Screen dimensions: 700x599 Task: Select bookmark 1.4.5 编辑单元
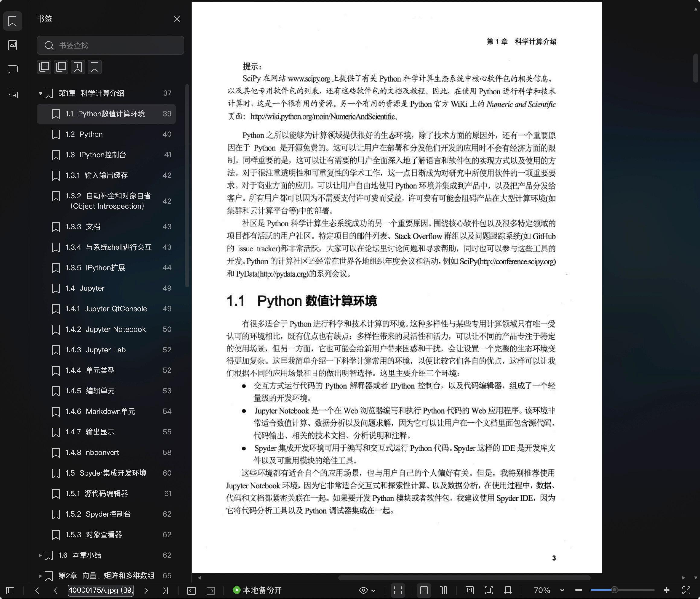click(106, 391)
